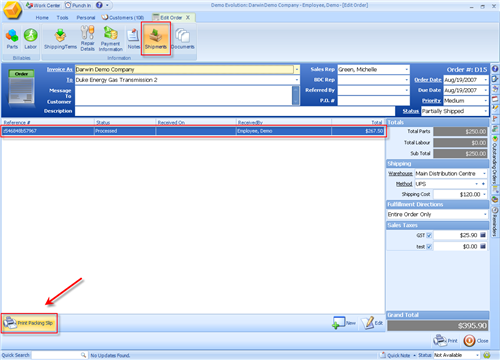Expand the Sales Rep dropdown

pyautogui.click(x=407, y=69)
